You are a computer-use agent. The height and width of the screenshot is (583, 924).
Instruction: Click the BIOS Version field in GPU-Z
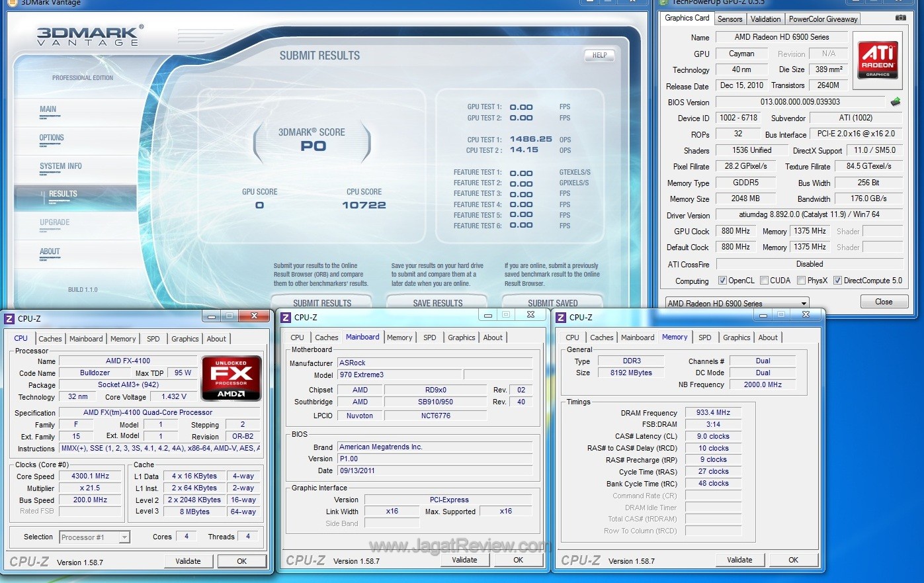pos(800,102)
